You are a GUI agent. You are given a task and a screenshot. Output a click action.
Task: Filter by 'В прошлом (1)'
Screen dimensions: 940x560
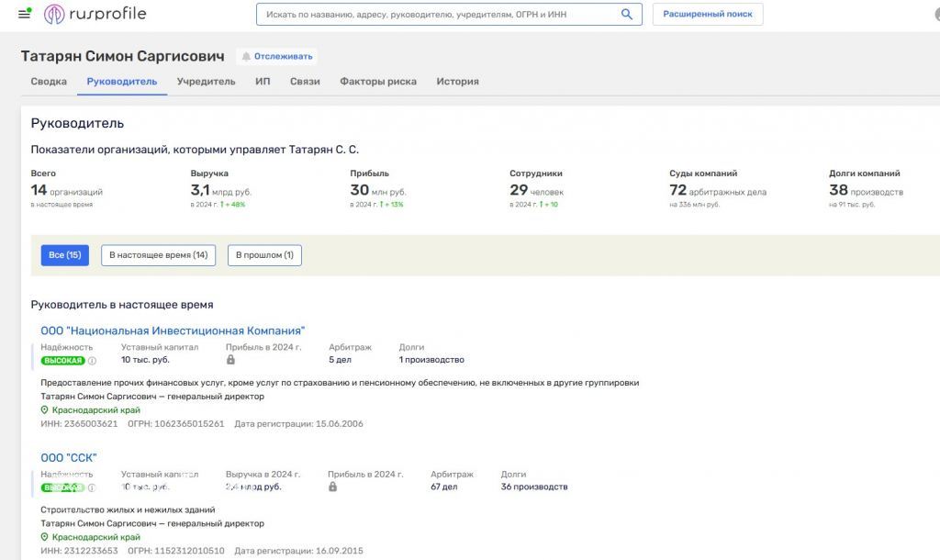[264, 255]
